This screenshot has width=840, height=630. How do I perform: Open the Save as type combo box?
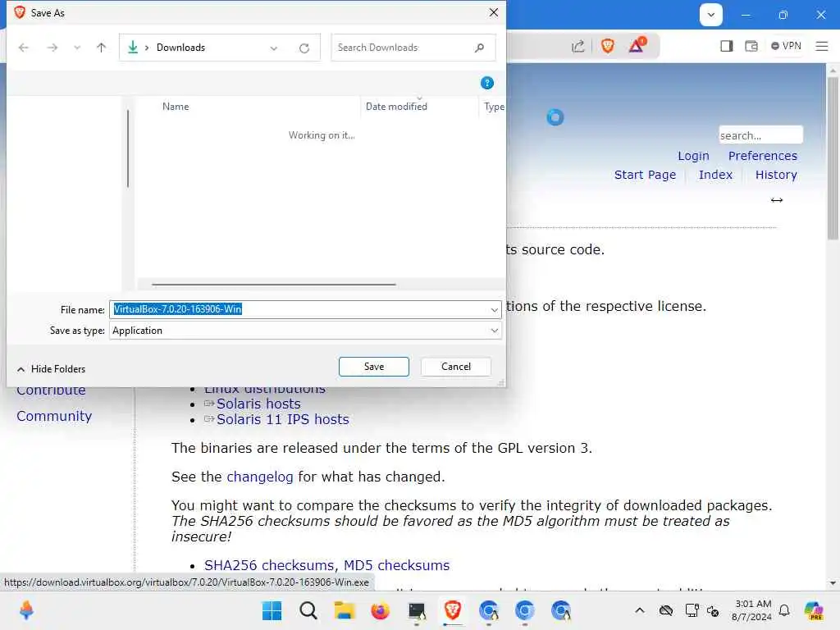tap(305, 331)
